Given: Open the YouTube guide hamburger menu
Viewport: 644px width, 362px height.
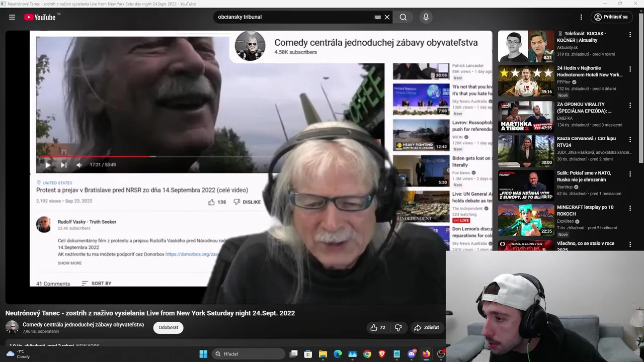Looking at the screenshot, I should pos(12,17).
